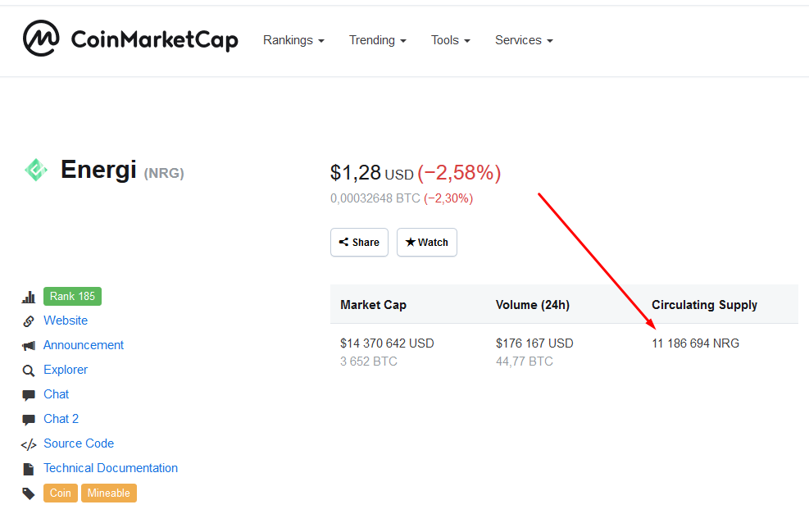
Task: Click the bar chart rank icon
Action: coord(29,297)
